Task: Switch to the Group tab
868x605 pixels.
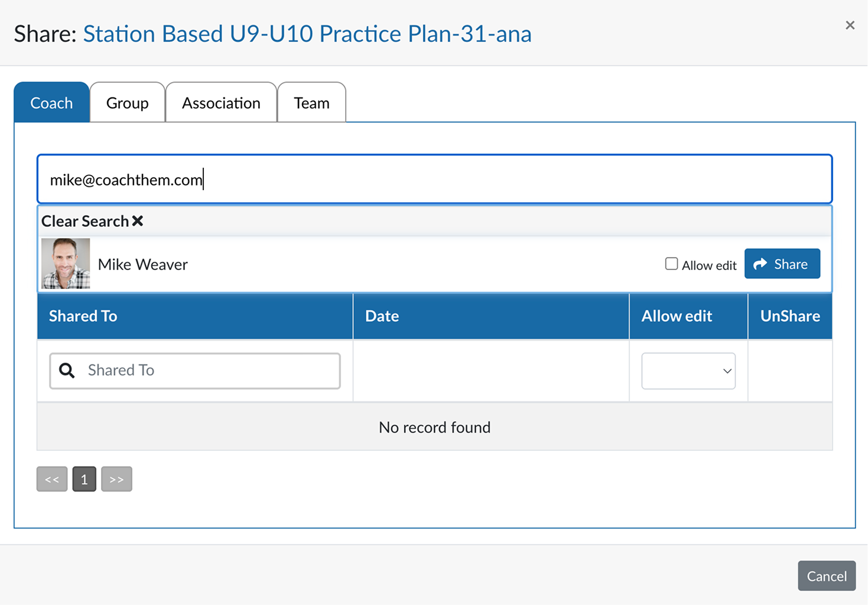Action: point(127,103)
